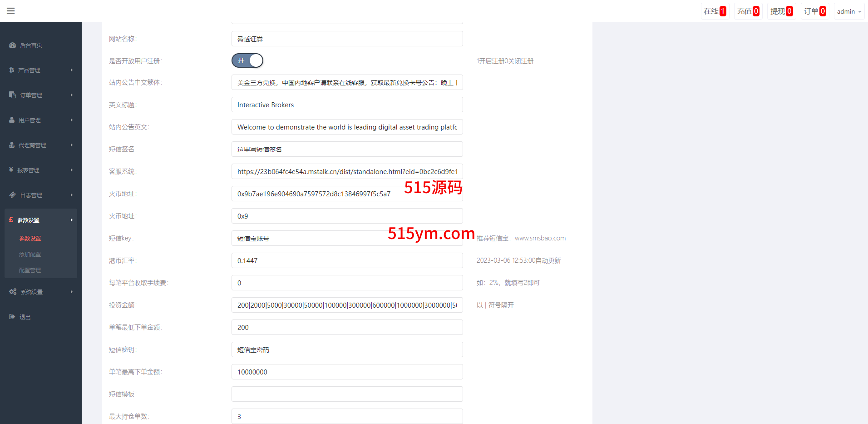Click the 订单管理 sidebar icon
Viewport: 868px width, 424px height.
point(12,95)
